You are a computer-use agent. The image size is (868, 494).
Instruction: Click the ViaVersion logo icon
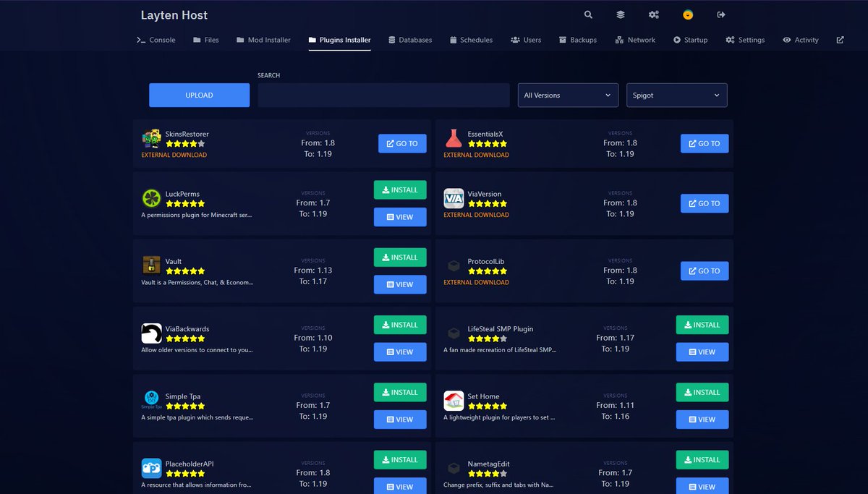pyautogui.click(x=454, y=198)
